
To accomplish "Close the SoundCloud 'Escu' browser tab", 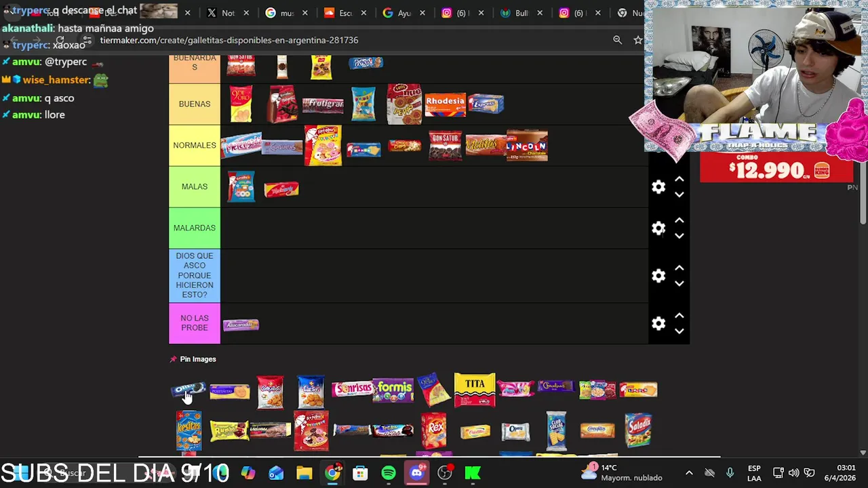I will point(363,13).
